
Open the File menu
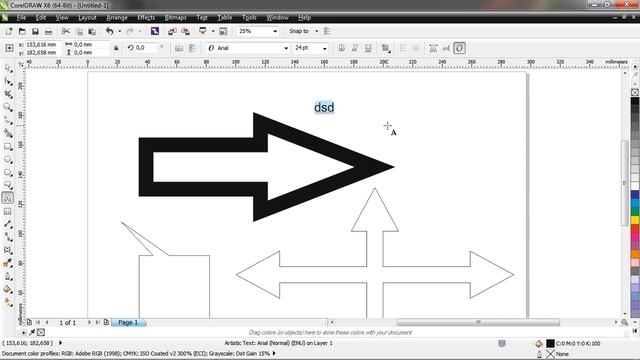21,18
